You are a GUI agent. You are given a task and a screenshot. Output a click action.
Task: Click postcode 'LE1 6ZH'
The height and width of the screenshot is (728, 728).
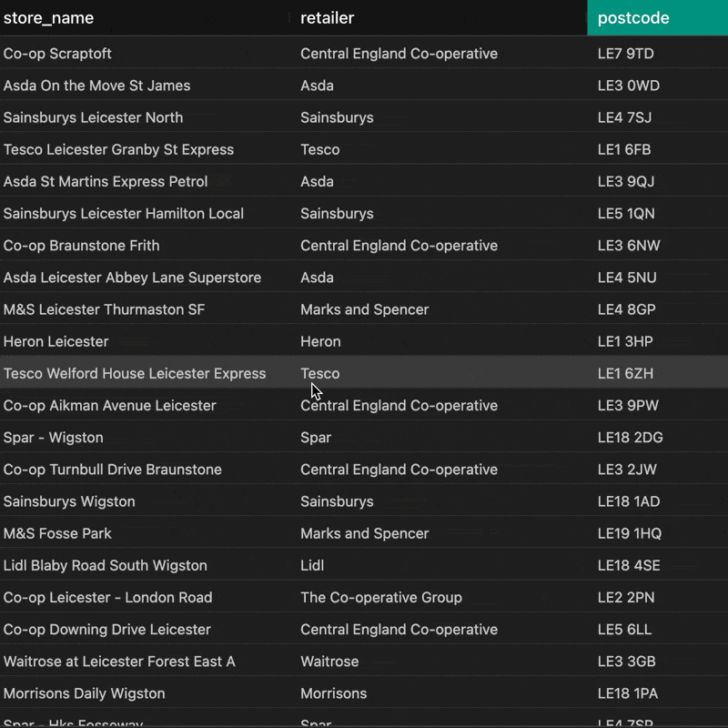(625, 374)
